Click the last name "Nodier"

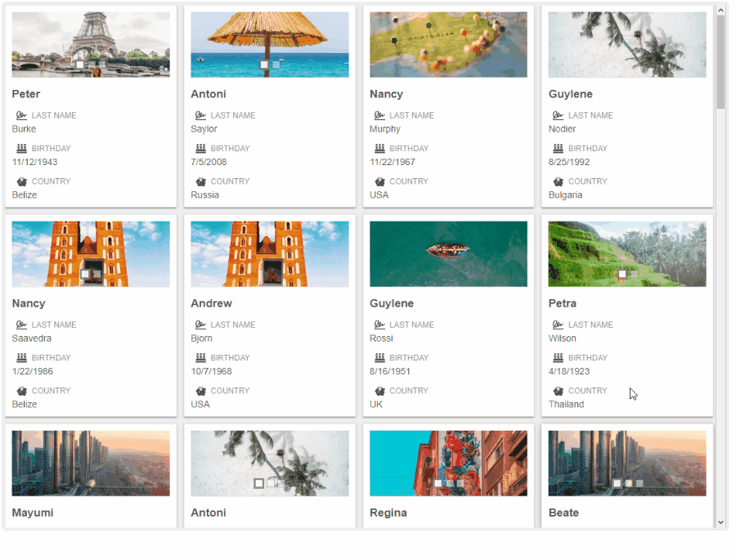[563, 128]
